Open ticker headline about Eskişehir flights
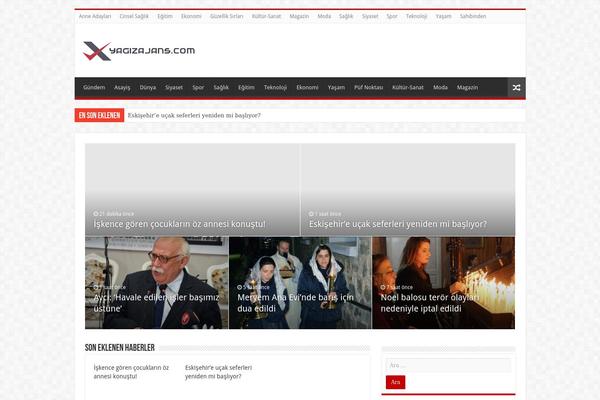600x400 pixels. click(194, 115)
